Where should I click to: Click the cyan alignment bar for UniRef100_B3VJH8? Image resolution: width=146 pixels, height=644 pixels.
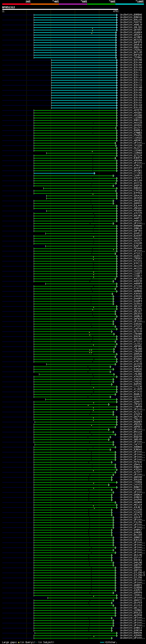click(x=85, y=60)
